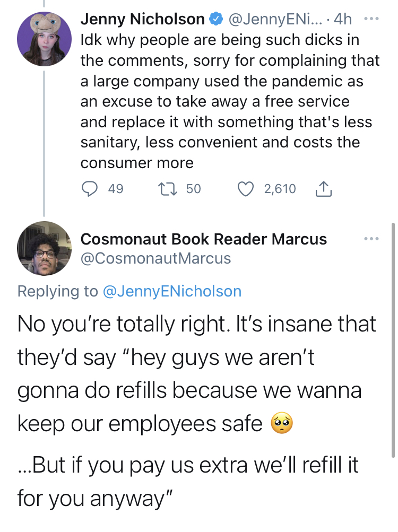The height and width of the screenshot is (532, 398).
Task: Click the reply speech bubble icon
Action: click(x=89, y=189)
